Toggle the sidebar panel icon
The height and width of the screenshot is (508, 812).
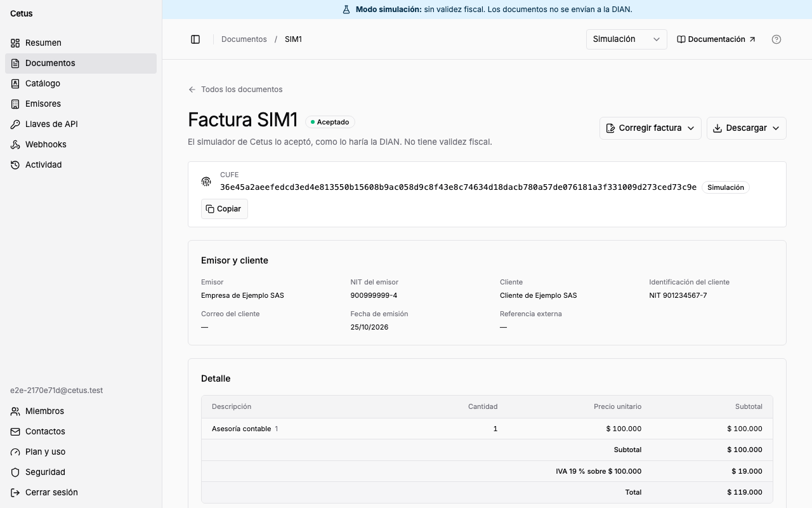pos(195,39)
